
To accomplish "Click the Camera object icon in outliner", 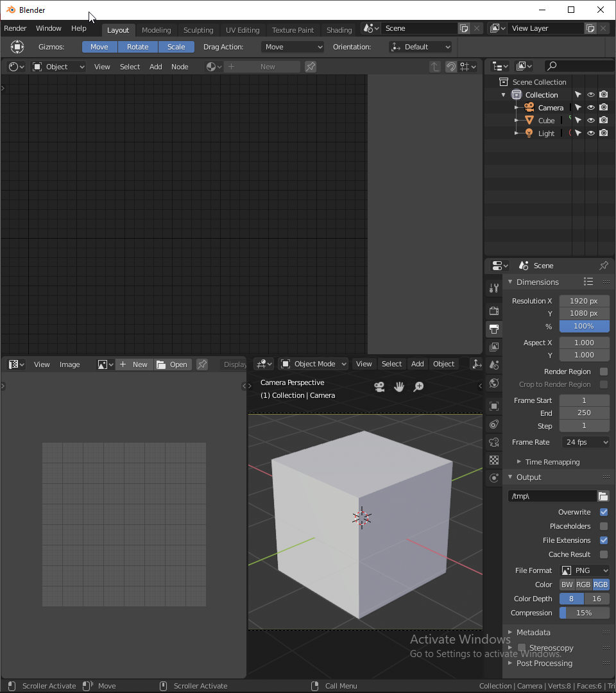I will (529, 108).
